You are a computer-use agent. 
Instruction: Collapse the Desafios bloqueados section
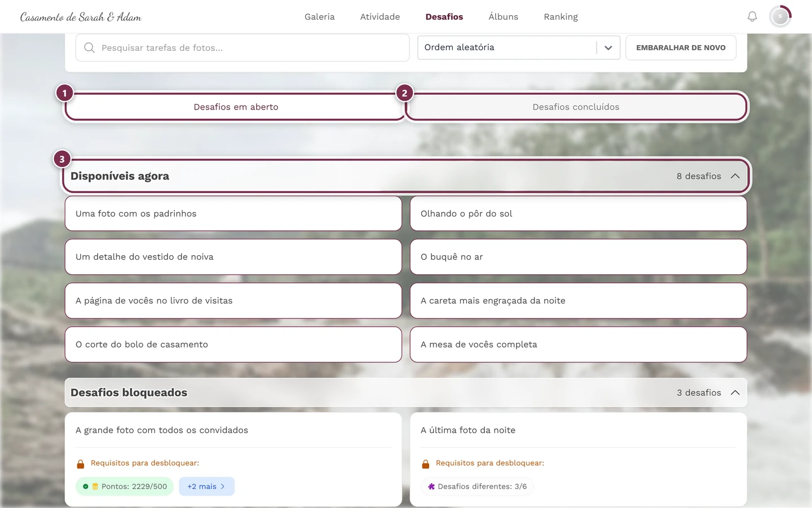point(735,393)
